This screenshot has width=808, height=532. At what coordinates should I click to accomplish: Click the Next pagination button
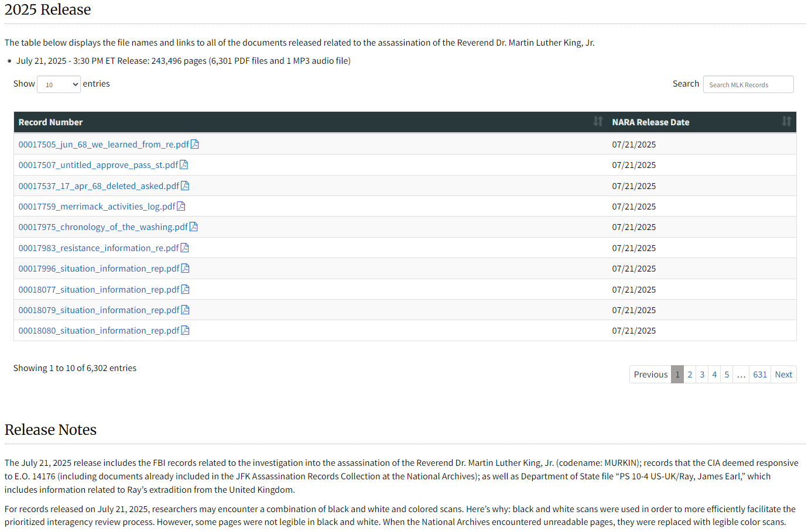[783, 375]
